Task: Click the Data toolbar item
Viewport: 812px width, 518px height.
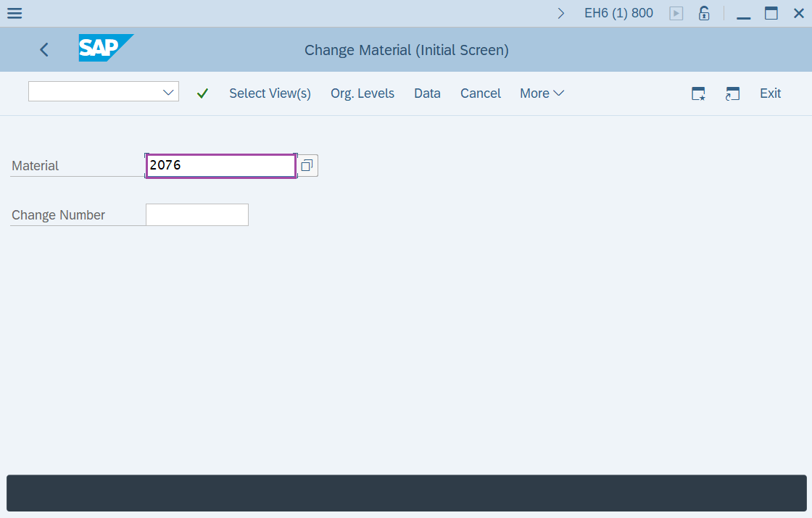Action: [x=427, y=93]
